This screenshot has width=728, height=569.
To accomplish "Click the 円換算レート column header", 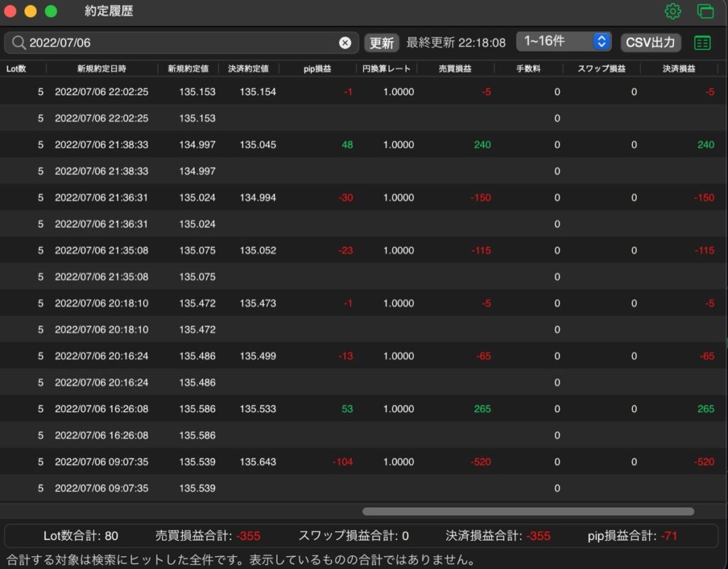I will (386, 69).
